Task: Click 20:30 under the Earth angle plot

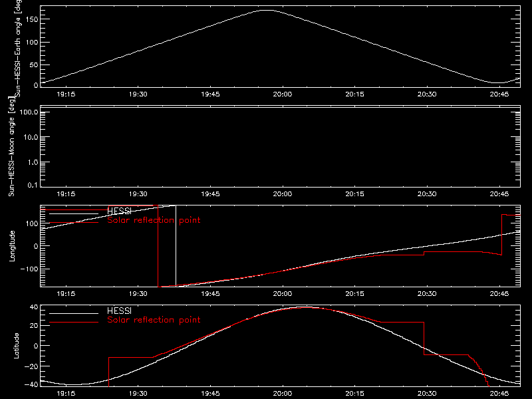Action: tap(427, 94)
